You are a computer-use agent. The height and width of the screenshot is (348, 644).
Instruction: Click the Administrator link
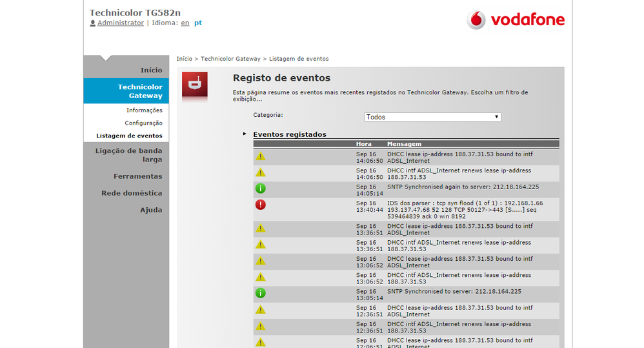120,23
